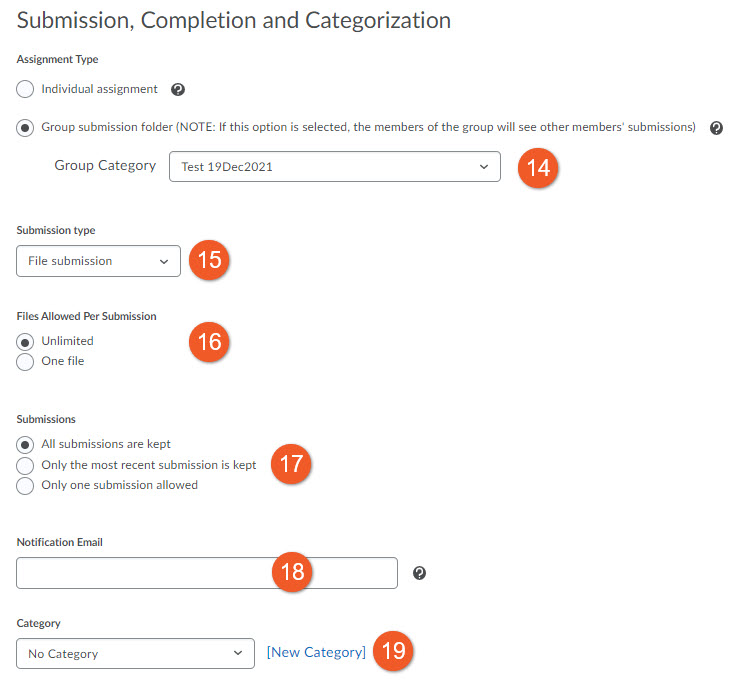Click the New Category link
The image size is (742, 683).
pyautogui.click(x=316, y=652)
